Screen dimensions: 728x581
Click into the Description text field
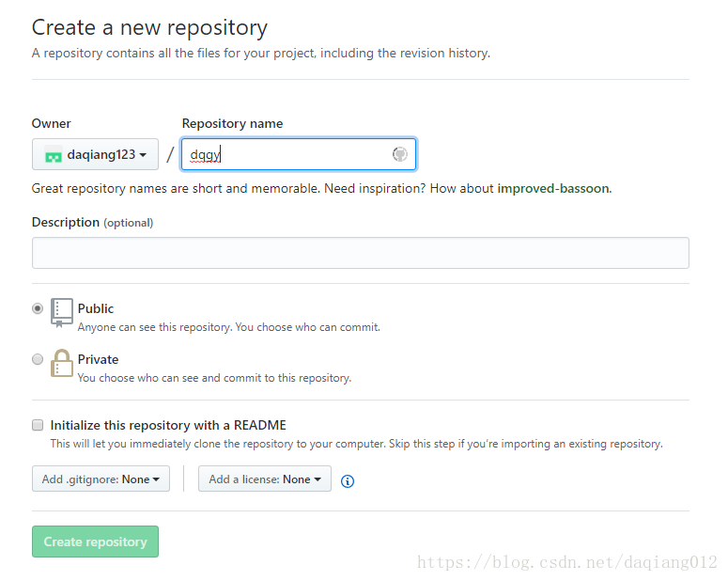click(x=361, y=253)
